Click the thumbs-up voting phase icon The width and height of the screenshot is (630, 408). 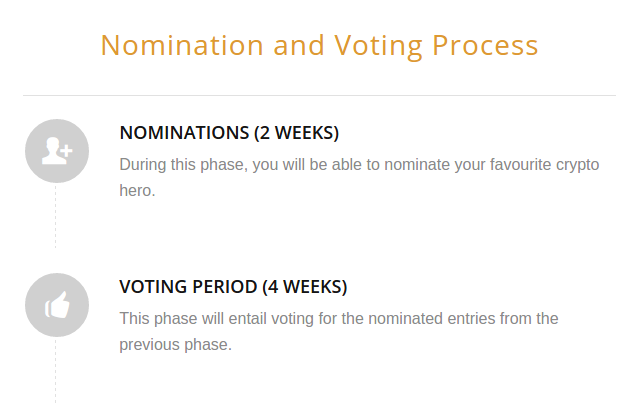(57, 305)
